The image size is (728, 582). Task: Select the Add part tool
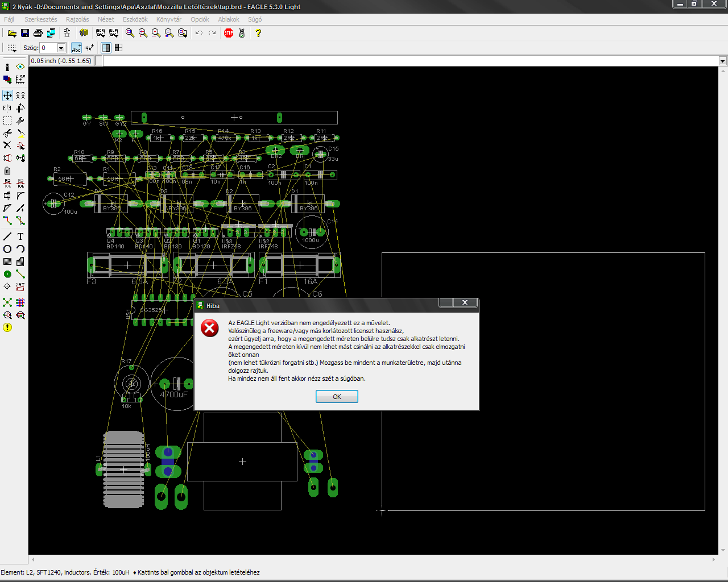click(x=20, y=145)
